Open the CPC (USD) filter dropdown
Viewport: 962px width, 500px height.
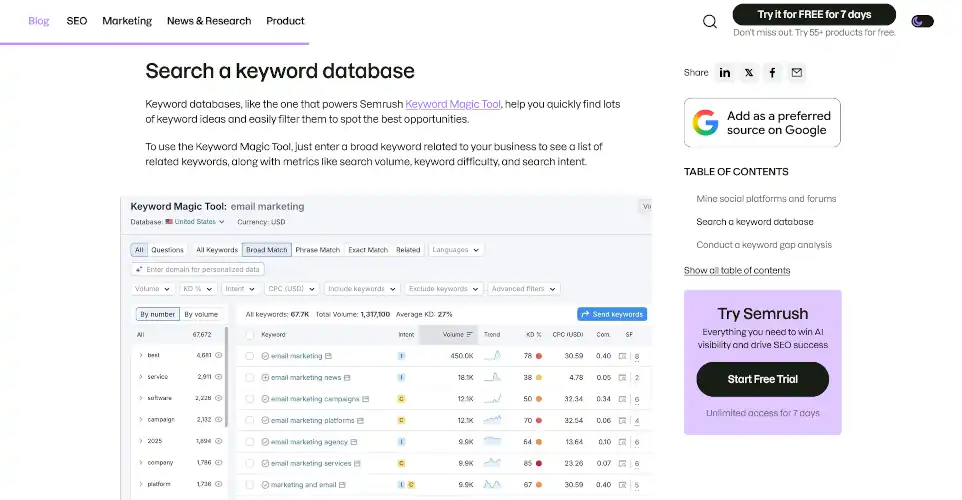click(291, 289)
